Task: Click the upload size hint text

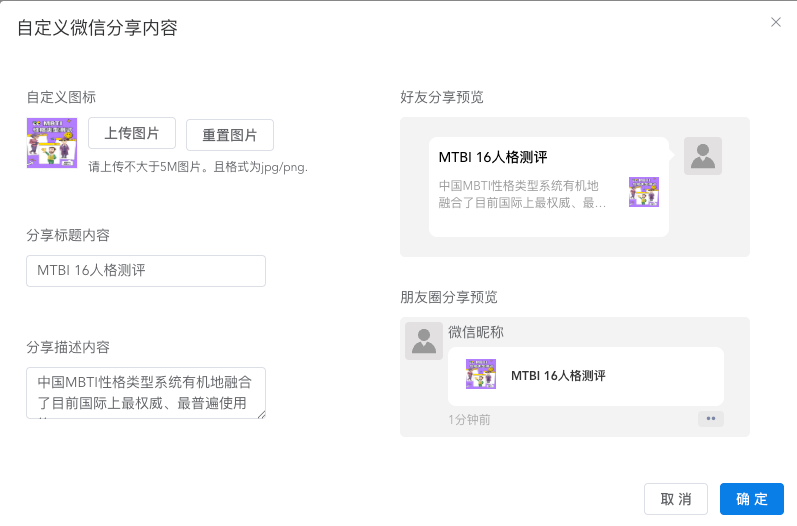Action: tap(198, 167)
